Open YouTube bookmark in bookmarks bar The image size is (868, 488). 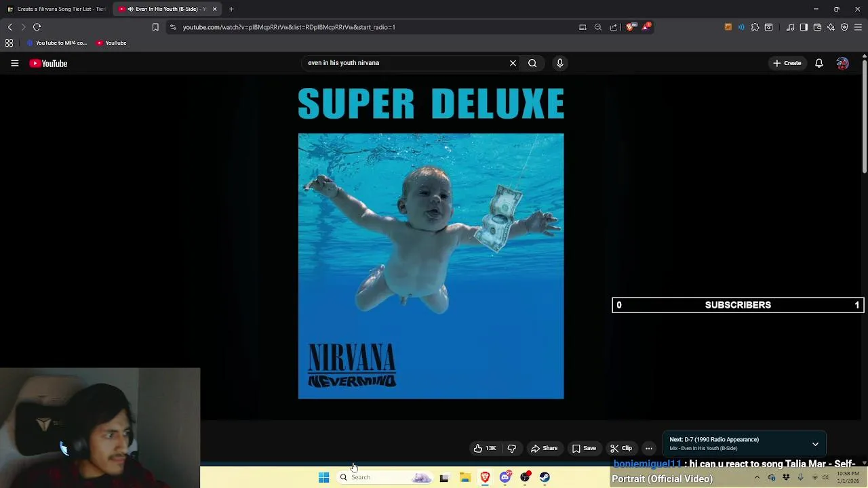point(111,43)
